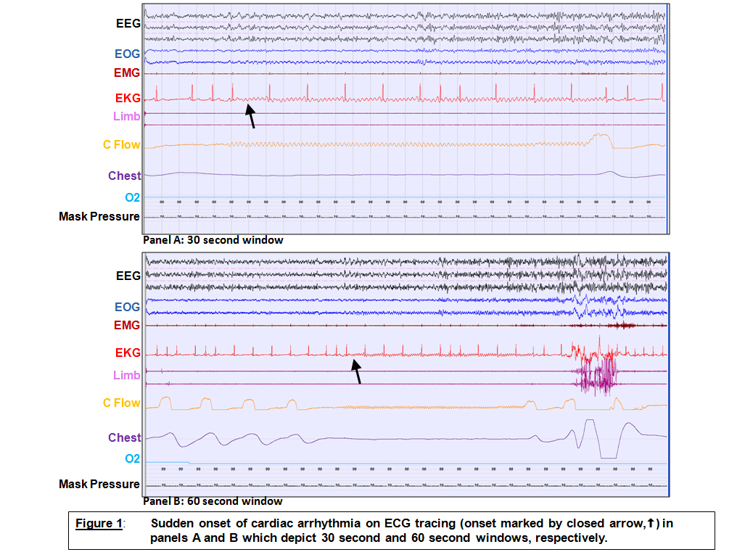
Task: Click the O2 label in Panel A
Action: click(132, 197)
